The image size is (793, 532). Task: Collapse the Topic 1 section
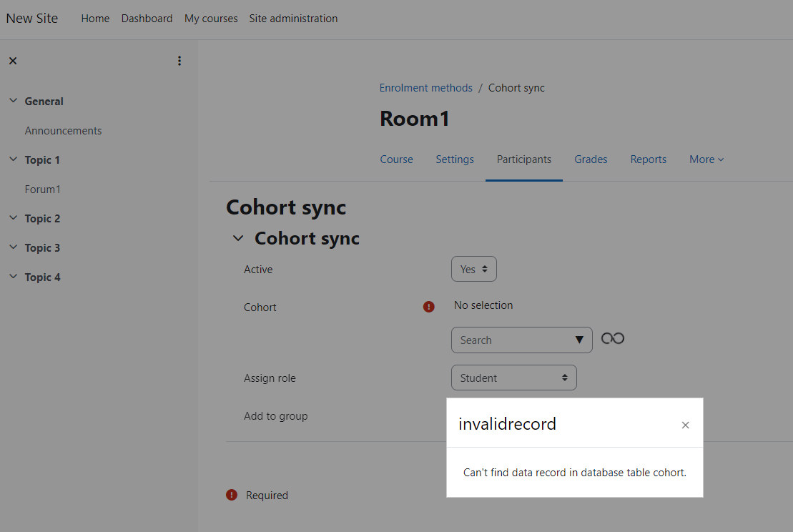(14, 159)
